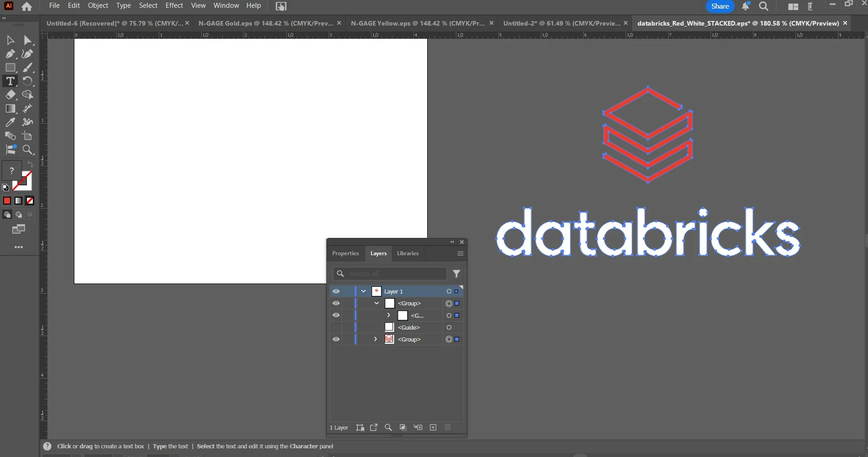
Task: Hide the bottom Group with red thumbnail
Action: pyautogui.click(x=336, y=339)
